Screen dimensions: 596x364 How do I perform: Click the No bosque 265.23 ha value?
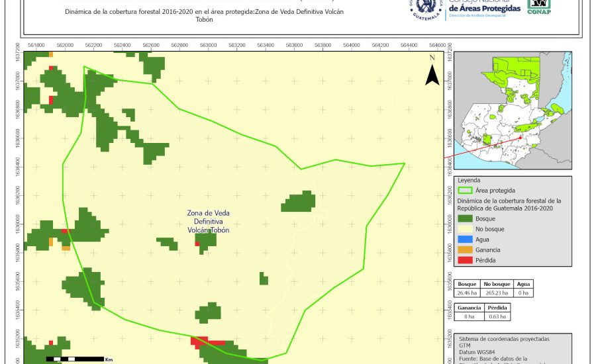[497, 293]
